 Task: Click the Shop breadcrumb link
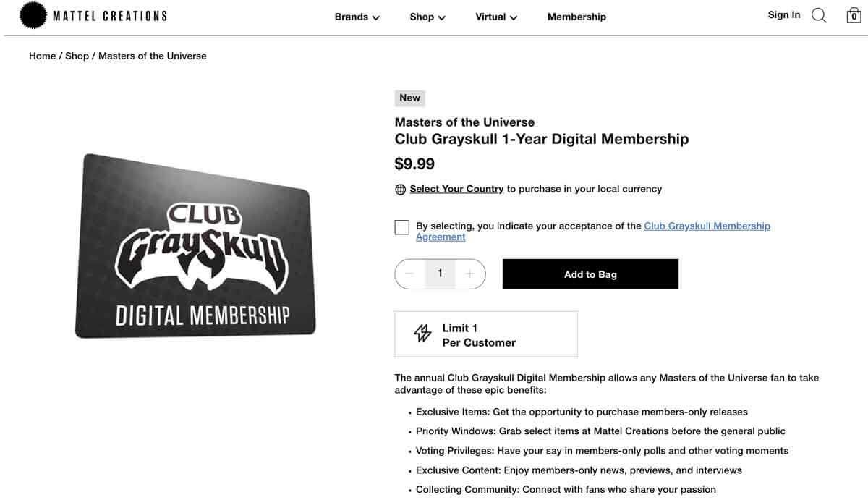[x=77, y=56]
